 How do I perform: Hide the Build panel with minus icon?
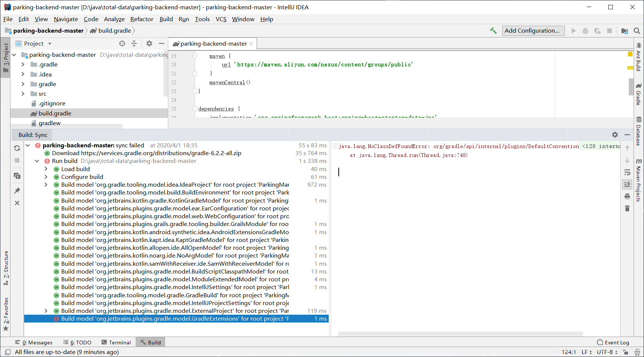click(627, 135)
